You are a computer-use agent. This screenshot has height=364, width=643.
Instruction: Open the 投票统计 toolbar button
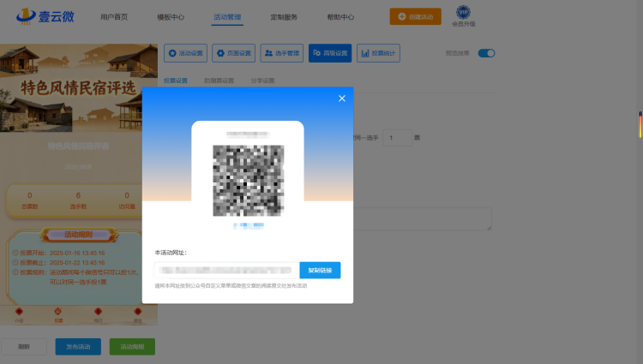click(x=378, y=53)
